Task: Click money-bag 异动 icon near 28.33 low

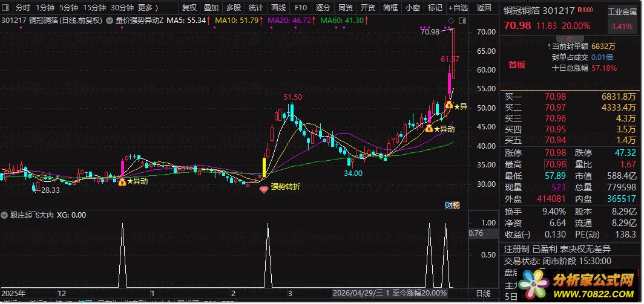Action: pyautogui.click(x=122, y=181)
